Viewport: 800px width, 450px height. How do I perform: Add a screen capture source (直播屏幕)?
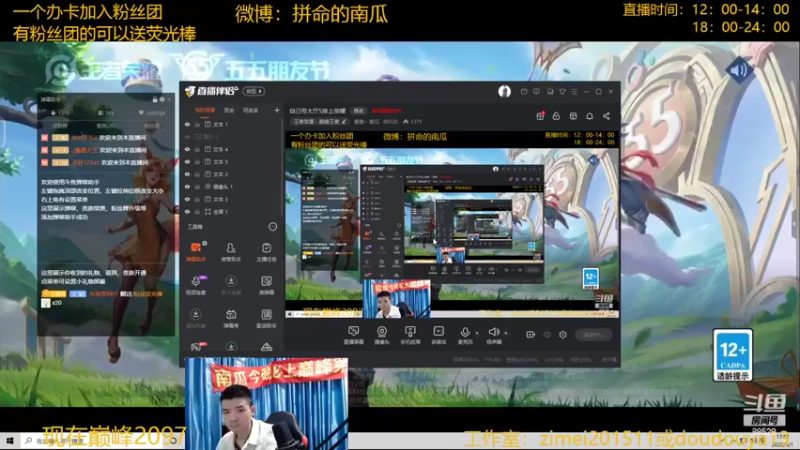tap(354, 335)
